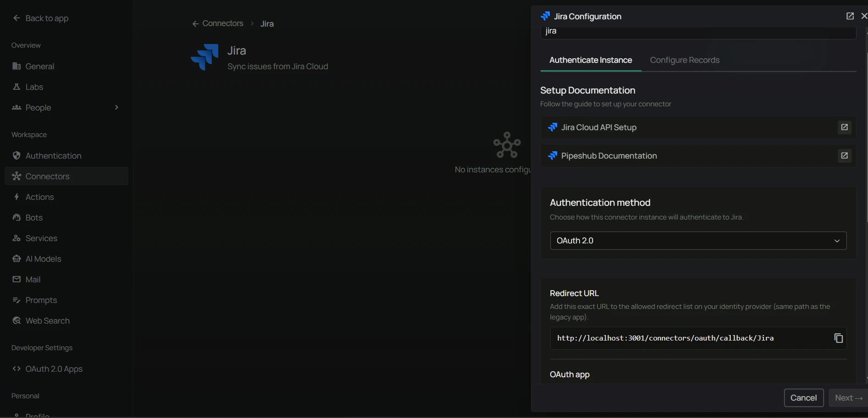Viewport: 868px width, 418px height.
Task: Click the no-instances hub placeholder icon
Action: click(x=507, y=145)
